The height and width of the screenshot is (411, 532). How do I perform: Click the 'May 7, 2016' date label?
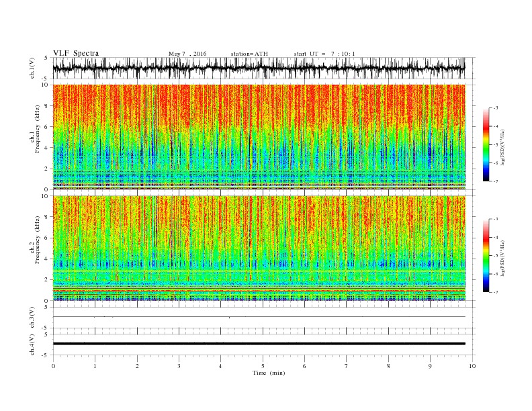point(187,54)
